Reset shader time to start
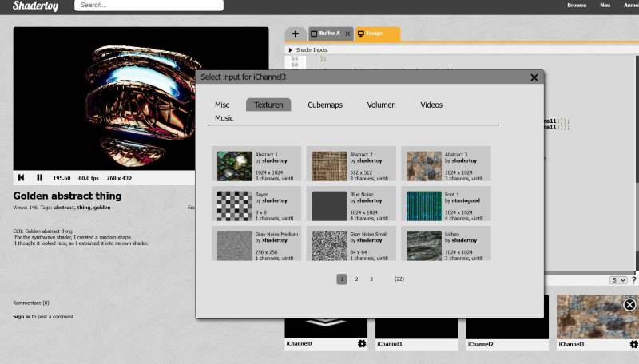The image size is (639, 364). [x=21, y=178]
